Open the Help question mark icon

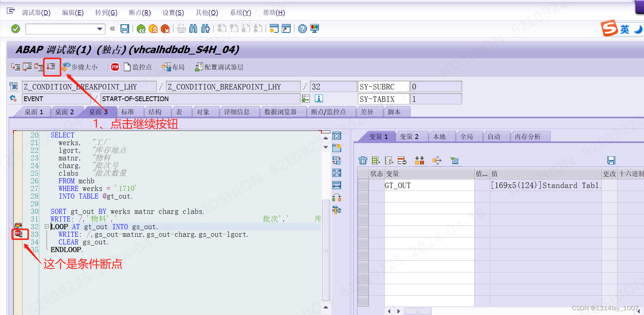pos(303,29)
